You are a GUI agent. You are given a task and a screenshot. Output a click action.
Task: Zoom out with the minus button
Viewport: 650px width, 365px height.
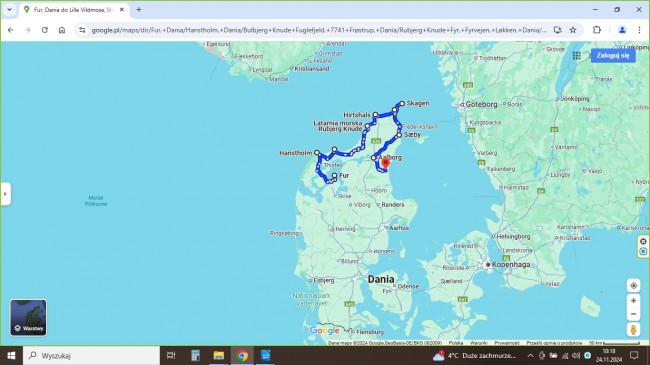633,314
